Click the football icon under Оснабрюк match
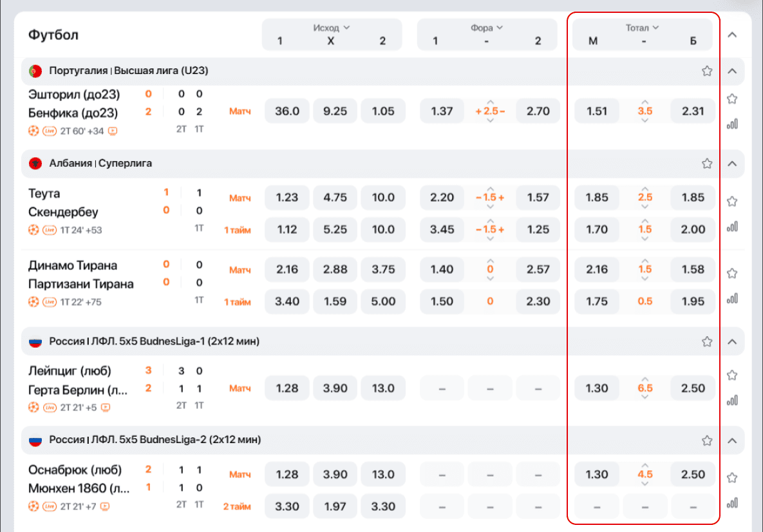This screenshot has width=763, height=532. [33, 507]
